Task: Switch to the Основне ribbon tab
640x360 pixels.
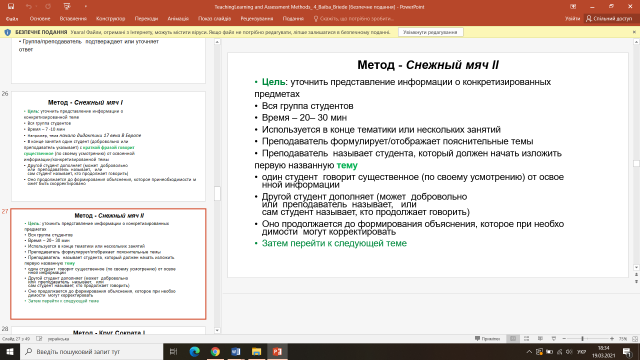Action: coord(40,19)
